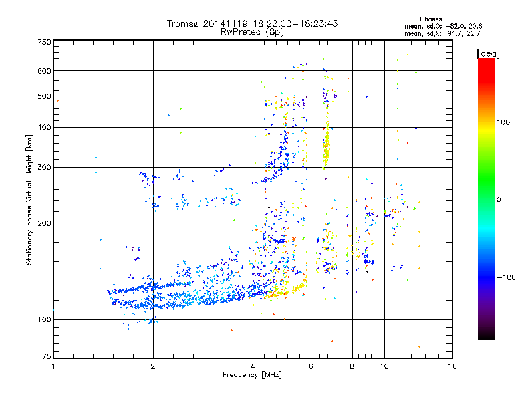The image size is (532, 399).
Task: Click the 'mean, sd,X: 91.7, 22.7' statistic
Action: pyautogui.click(x=442, y=33)
